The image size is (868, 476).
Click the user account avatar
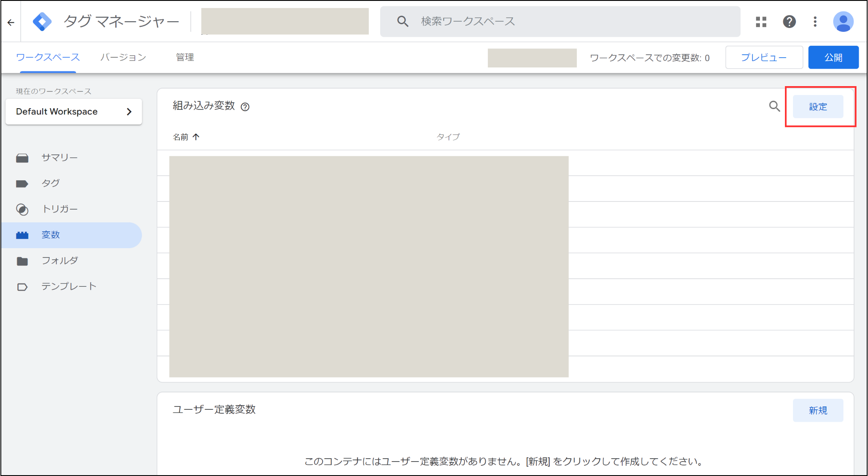click(x=843, y=22)
